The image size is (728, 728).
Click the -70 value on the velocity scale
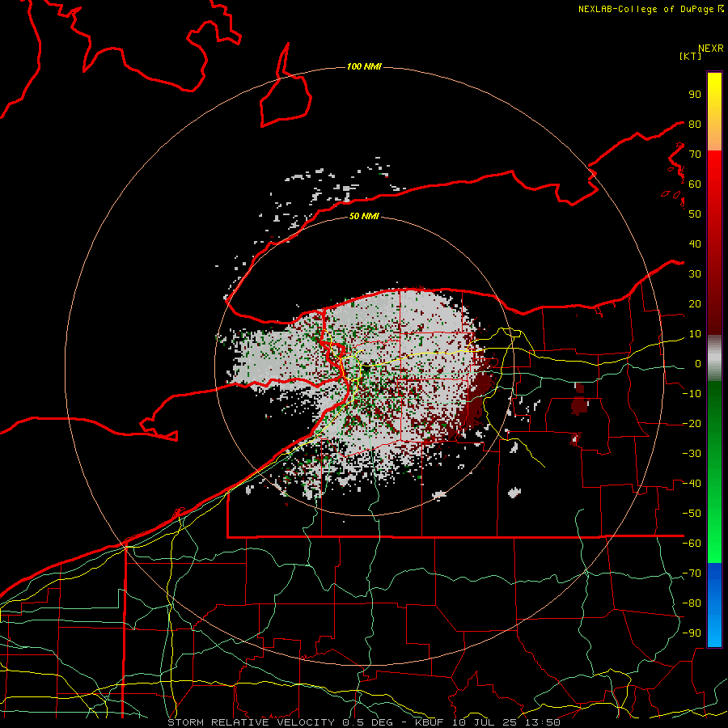[x=692, y=574]
